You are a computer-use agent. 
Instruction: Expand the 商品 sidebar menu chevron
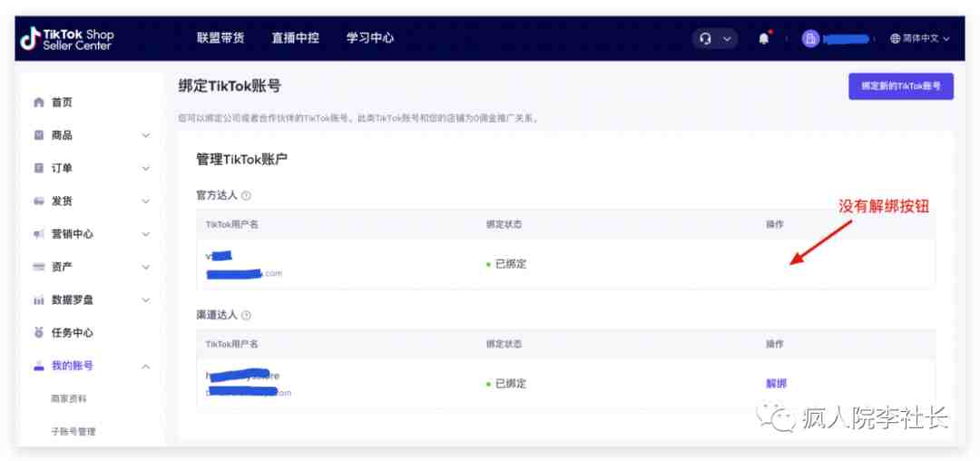pos(145,135)
